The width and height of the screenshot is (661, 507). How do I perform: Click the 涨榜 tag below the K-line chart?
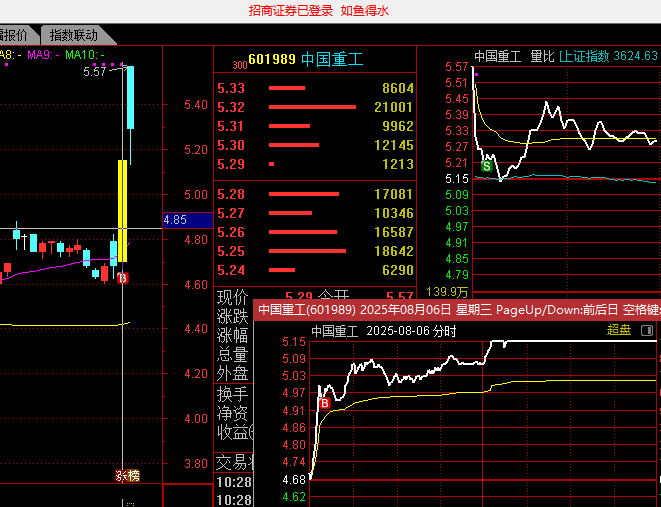[128, 476]
